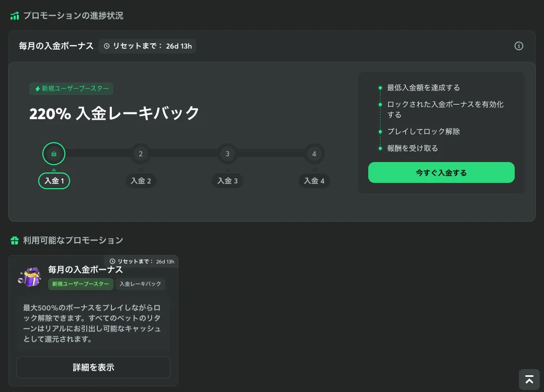Click the scroll-to-top arrow button
Image resolution: width=544 pixels, height=392 pixels.
(529, 379)
